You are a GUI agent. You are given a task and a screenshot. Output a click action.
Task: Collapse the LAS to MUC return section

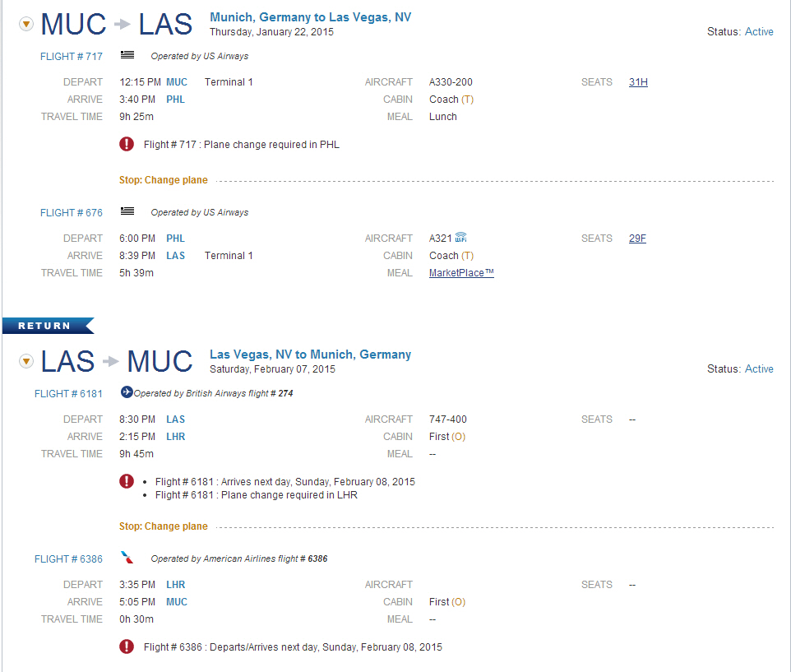coord(26,361)
